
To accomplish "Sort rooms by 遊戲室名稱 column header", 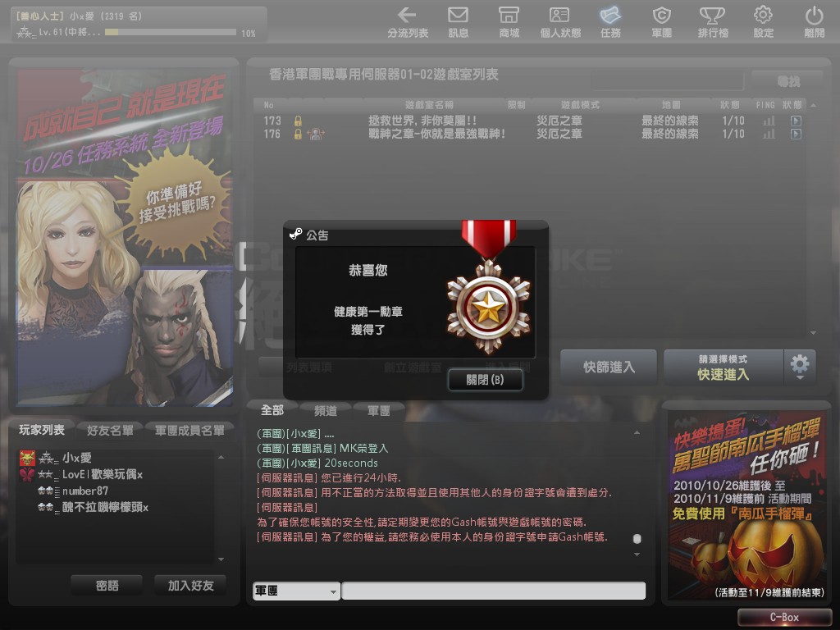I will (429, 105).
